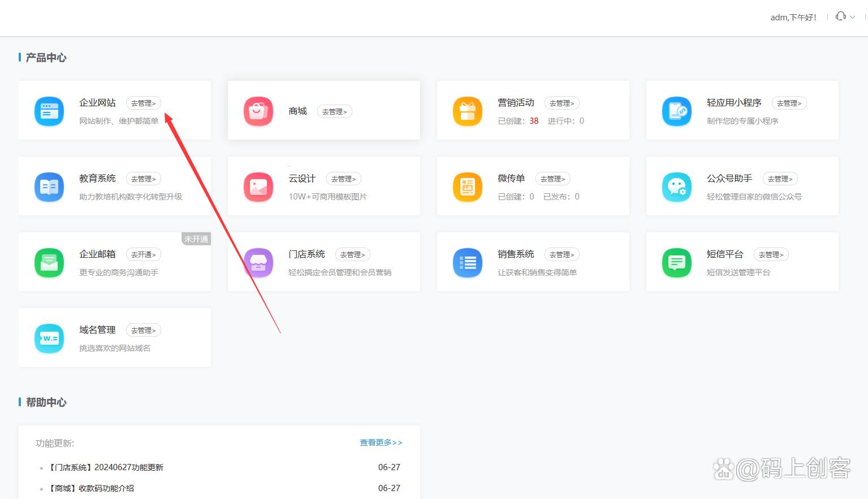Click the red 38 created count
Screen dimensions: 868x499
tap(534, 121)
